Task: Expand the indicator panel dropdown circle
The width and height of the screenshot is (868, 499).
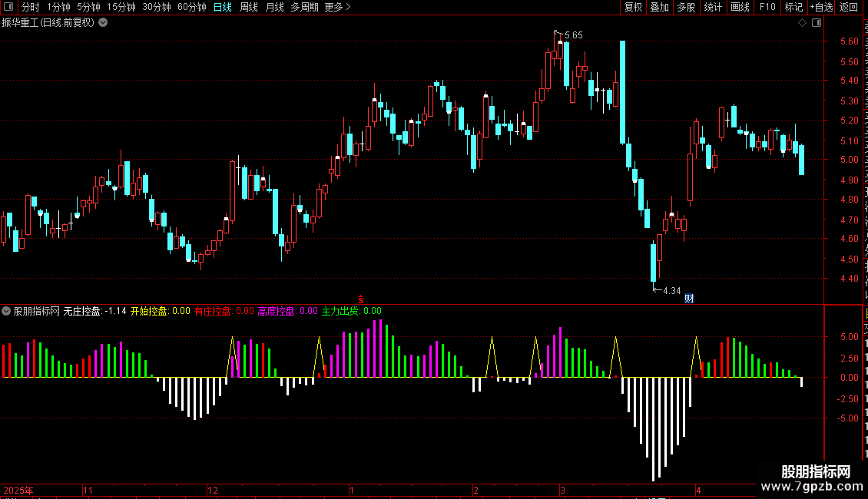Action: click(x=6, y=311)
